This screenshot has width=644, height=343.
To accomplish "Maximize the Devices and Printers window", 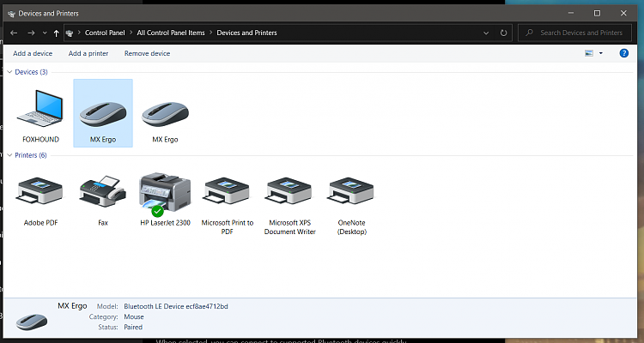I will click(x=597, y=14).
